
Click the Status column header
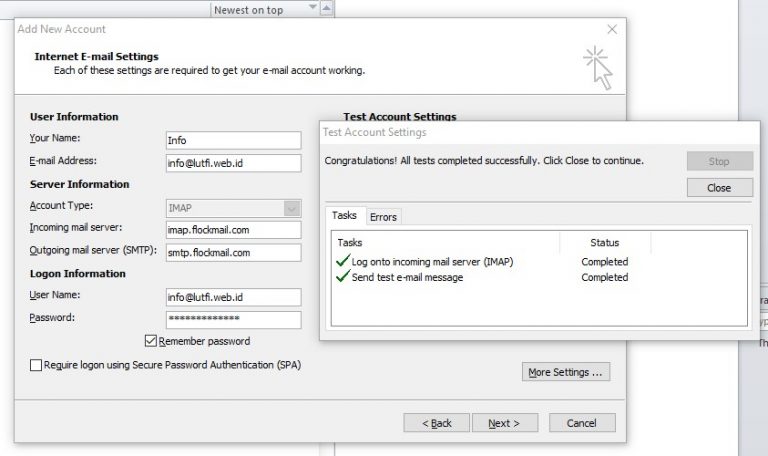[605, 242]
